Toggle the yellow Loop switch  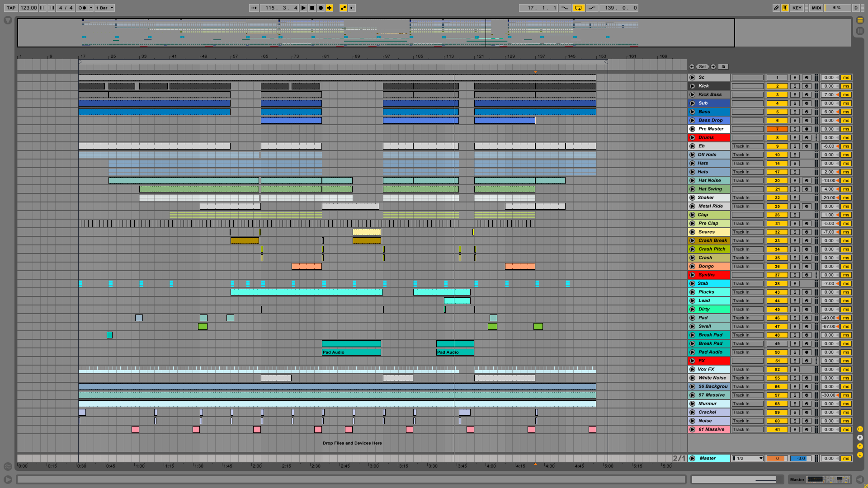[578, 8]
